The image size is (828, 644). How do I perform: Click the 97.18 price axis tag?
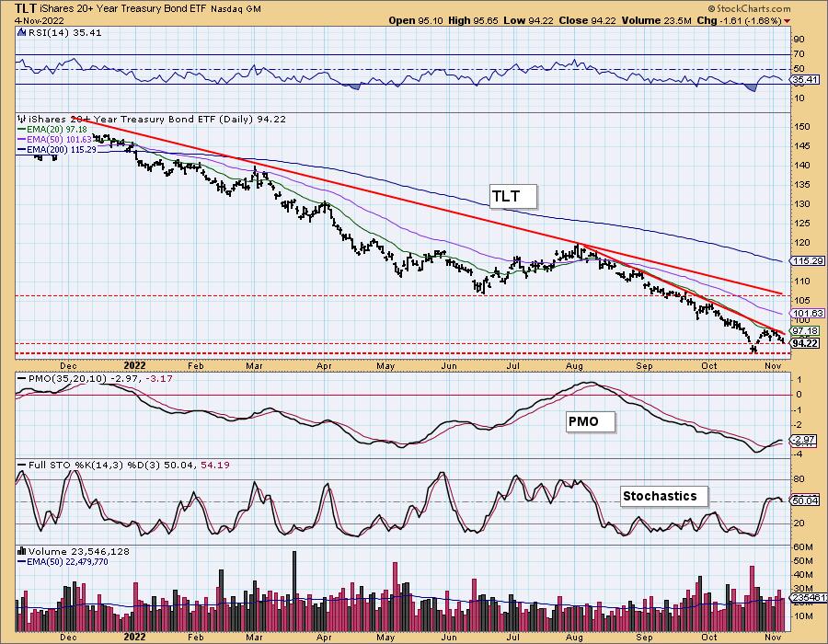click(806, 331)
